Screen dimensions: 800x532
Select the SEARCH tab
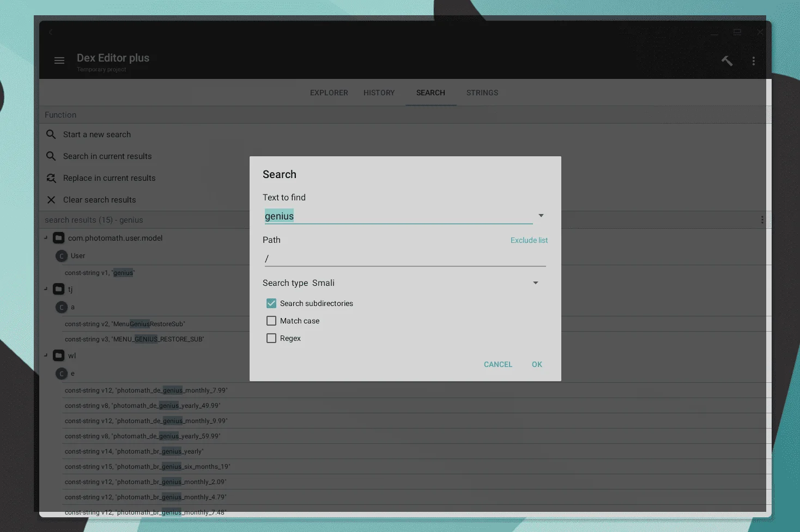pyautogui.click(x=431, y=93)
